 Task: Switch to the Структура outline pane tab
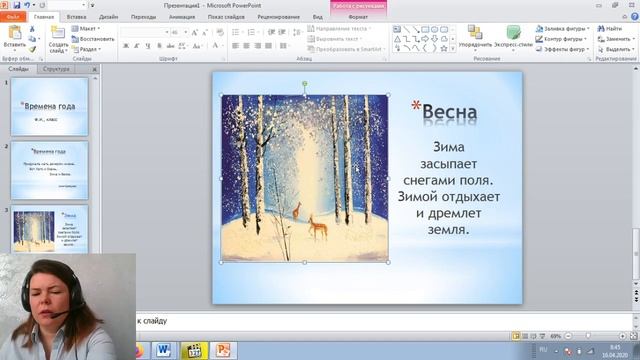click(x=56, y=69)
